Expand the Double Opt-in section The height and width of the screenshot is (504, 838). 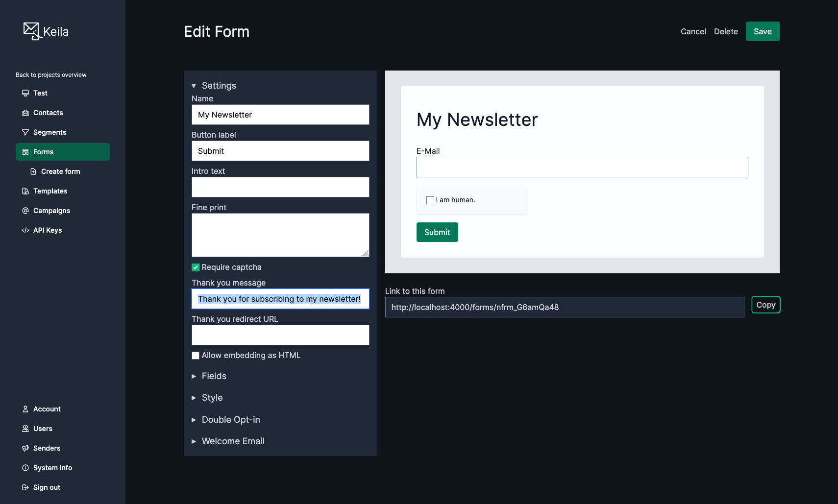tap(230, 420)
